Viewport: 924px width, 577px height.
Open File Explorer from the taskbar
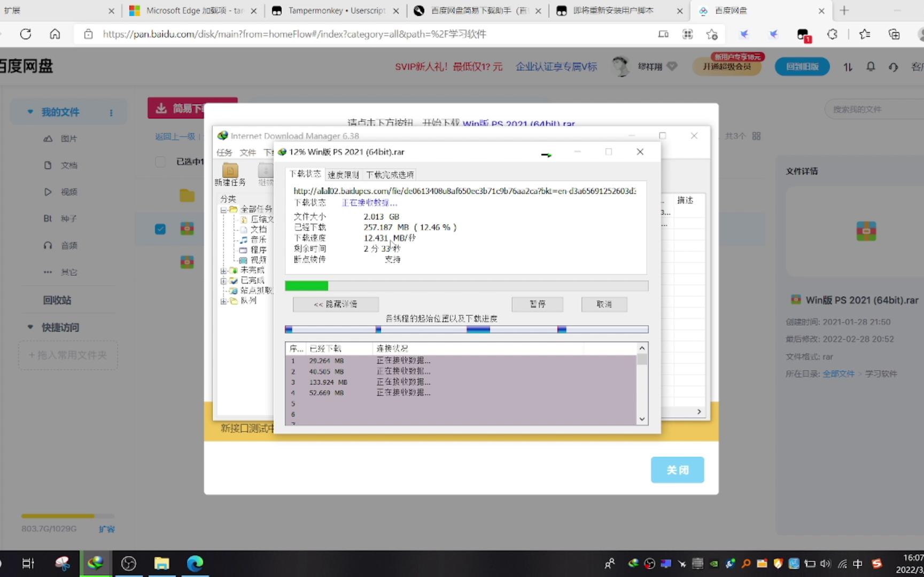(161, 563)
